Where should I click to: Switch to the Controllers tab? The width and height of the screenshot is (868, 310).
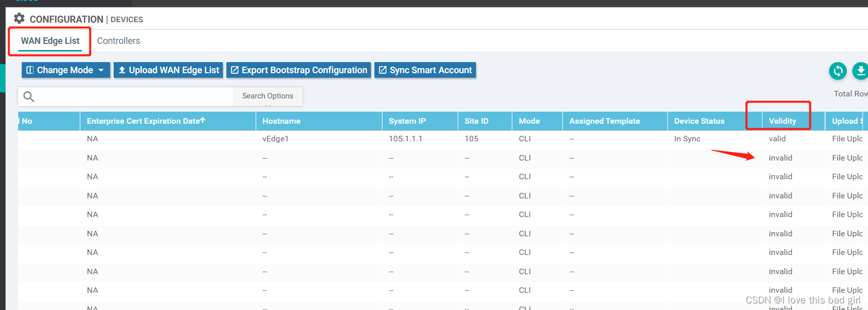(x=119, y=41)
